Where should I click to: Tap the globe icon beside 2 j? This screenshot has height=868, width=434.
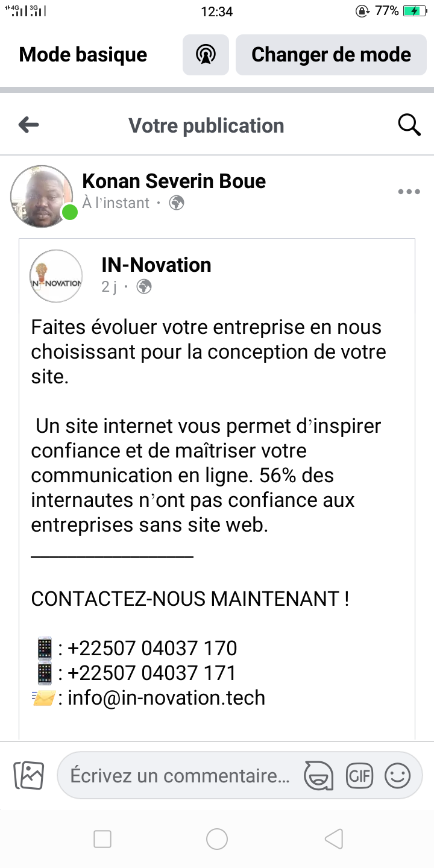point(144,286)
